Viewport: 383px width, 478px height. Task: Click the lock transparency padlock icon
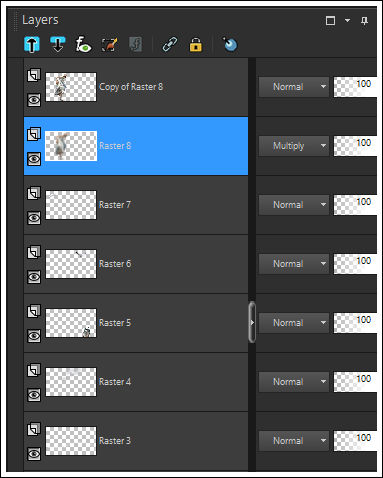click(195, 44)
